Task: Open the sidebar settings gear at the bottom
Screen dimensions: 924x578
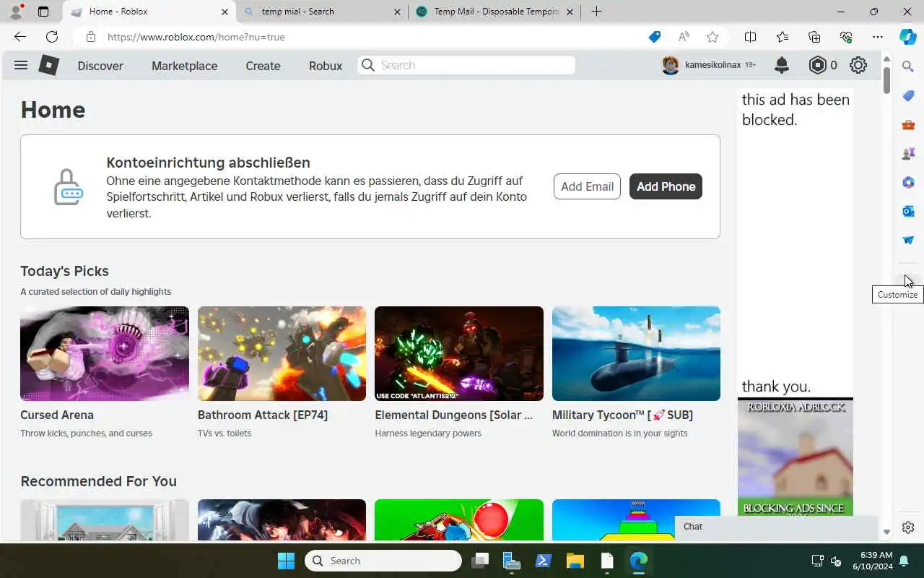Action: click(908, 527)
